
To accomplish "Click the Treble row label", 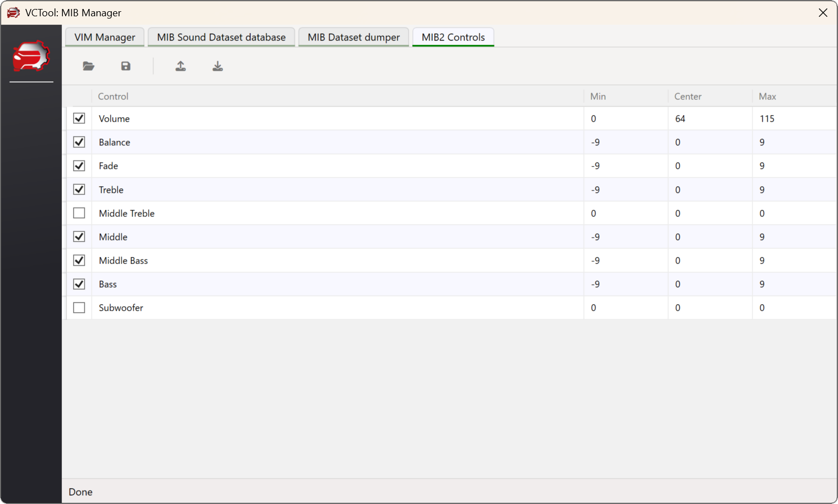I will click(x=111, y=190).
